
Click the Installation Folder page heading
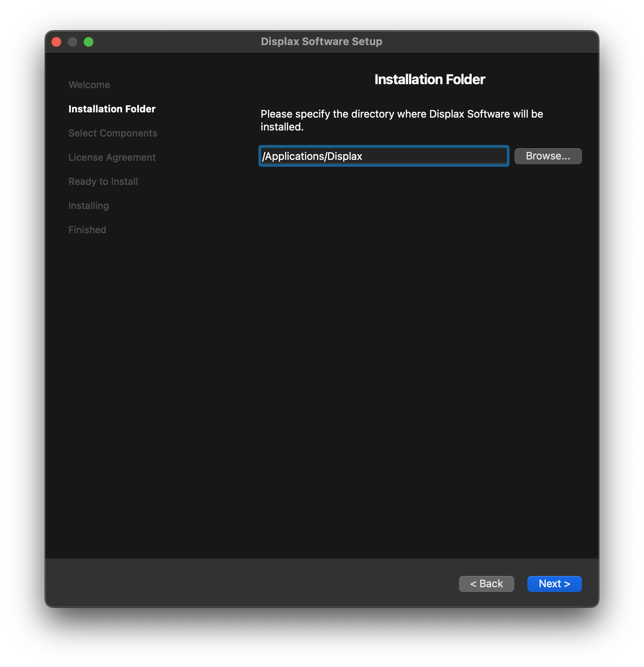click(429, 80)
